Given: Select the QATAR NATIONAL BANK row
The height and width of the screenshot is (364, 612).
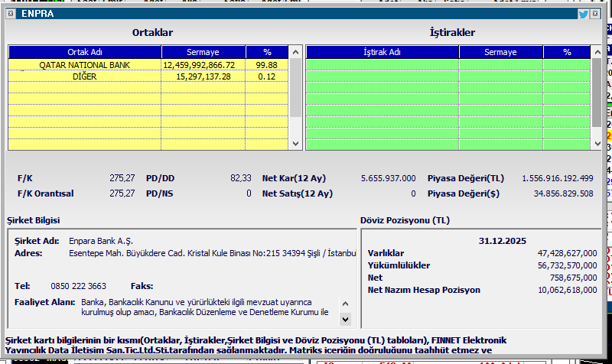Looking at the screenshot, I should (85, 65).
